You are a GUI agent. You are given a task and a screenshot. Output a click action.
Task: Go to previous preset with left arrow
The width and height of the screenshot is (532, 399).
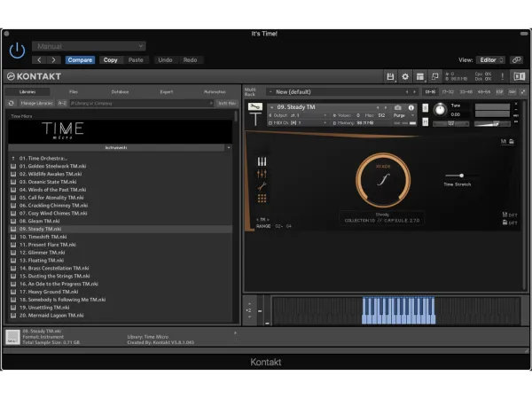point(39,60)
